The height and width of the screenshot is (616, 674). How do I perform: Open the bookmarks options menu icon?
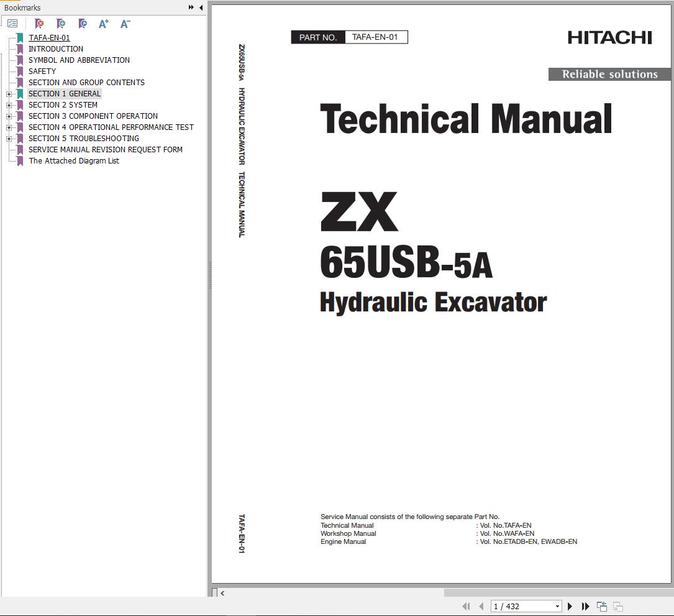click(x=12, y=24)
